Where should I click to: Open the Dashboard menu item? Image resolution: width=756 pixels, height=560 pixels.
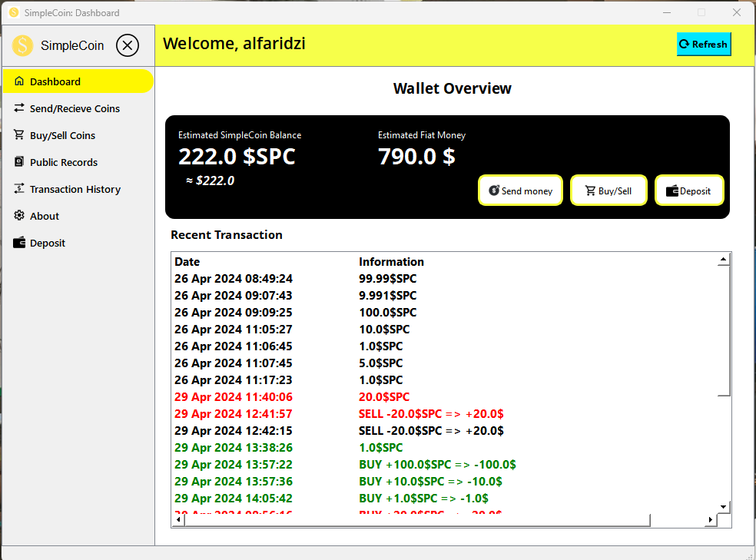[78, 81]
